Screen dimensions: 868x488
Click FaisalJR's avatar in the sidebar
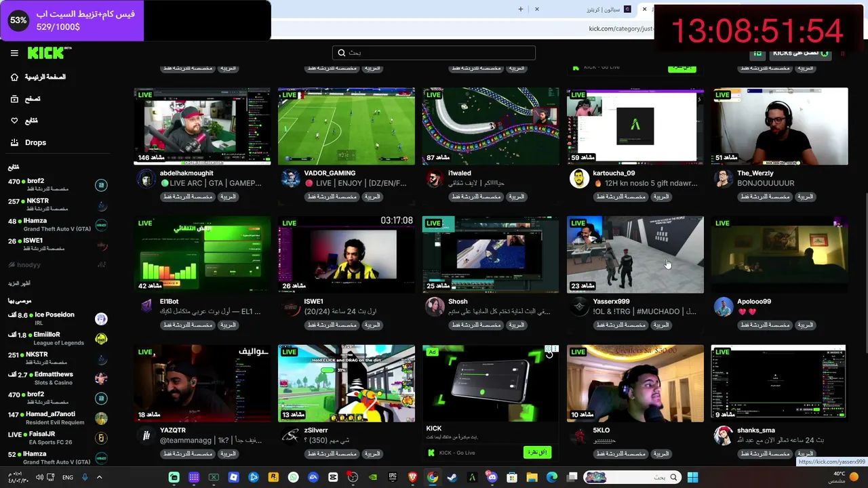[101, 438]
